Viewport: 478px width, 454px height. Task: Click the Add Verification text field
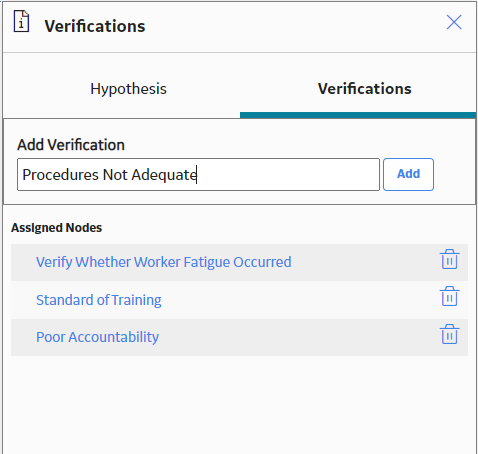click(x=198, y=175)
